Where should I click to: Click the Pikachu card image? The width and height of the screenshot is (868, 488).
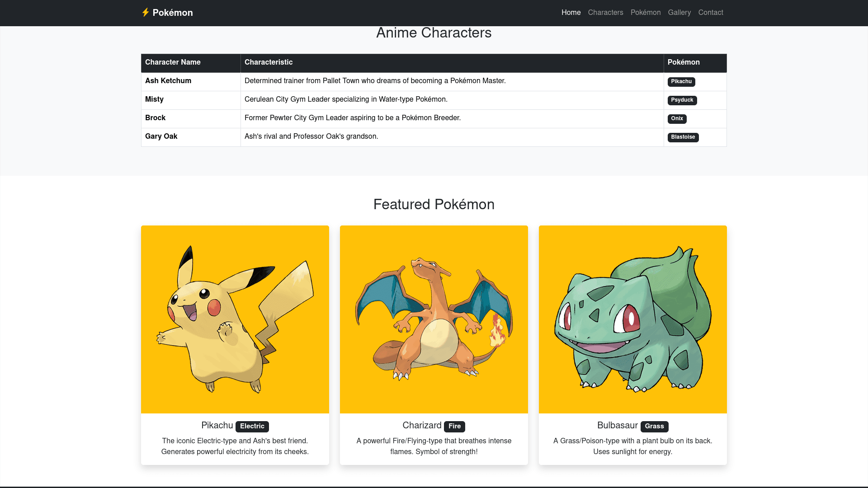point(235,319)
